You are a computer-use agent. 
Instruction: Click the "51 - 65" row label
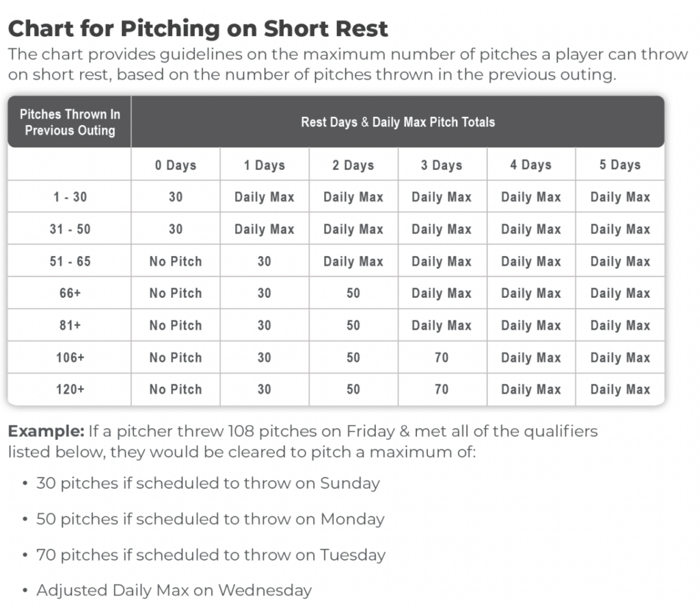coord(70,262)
